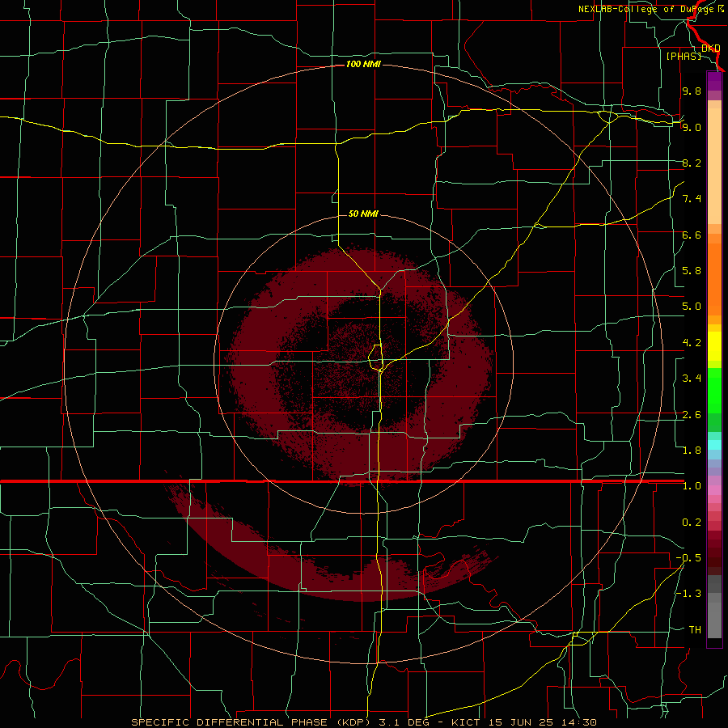728x728 pixels.
Task: Pick the orange band of the color bar
Action: 714,280
